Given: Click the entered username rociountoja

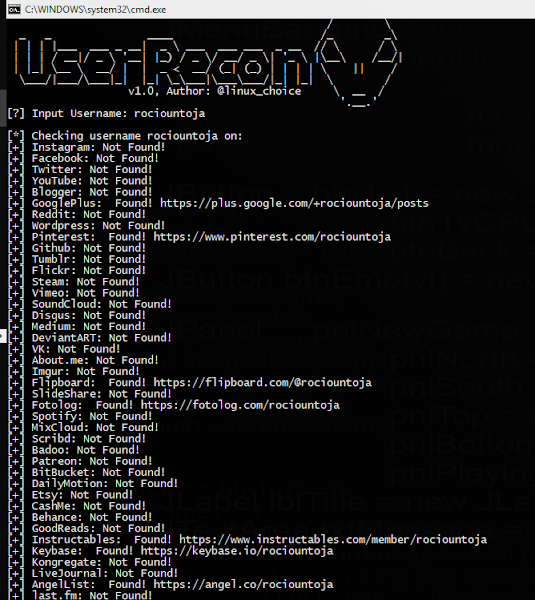Looking at the screenshot, I should 170,114.
